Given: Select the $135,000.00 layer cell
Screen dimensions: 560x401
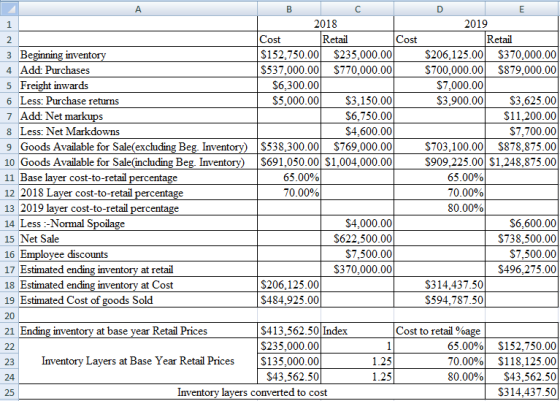Looking at the screenshot, I should pos(289,361).
